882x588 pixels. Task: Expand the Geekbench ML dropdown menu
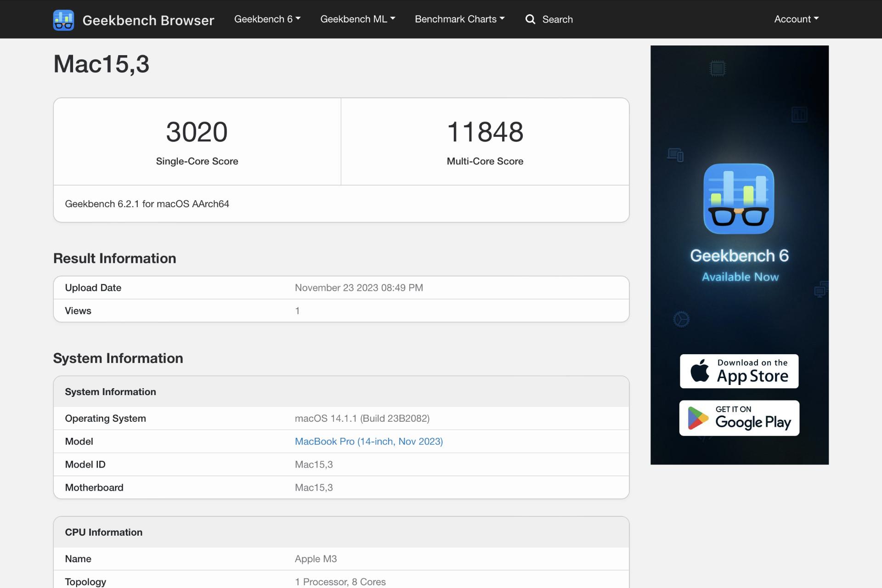coord(357,19)
